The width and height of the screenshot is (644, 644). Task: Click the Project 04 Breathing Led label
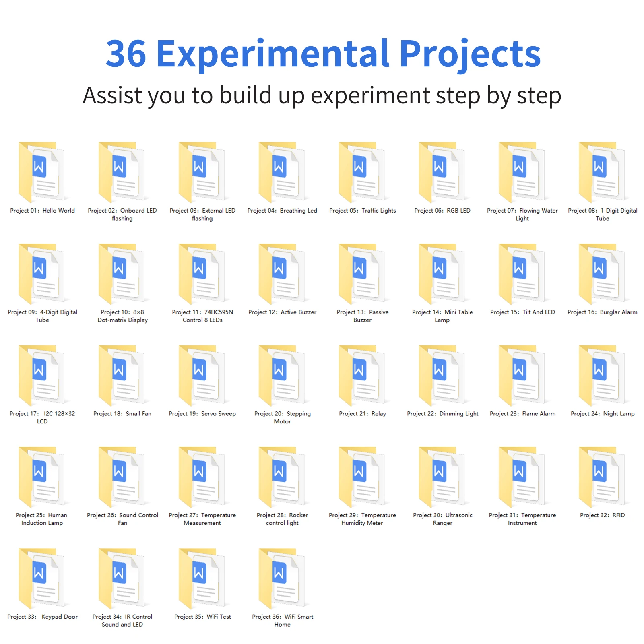click(x=282, y=211)
